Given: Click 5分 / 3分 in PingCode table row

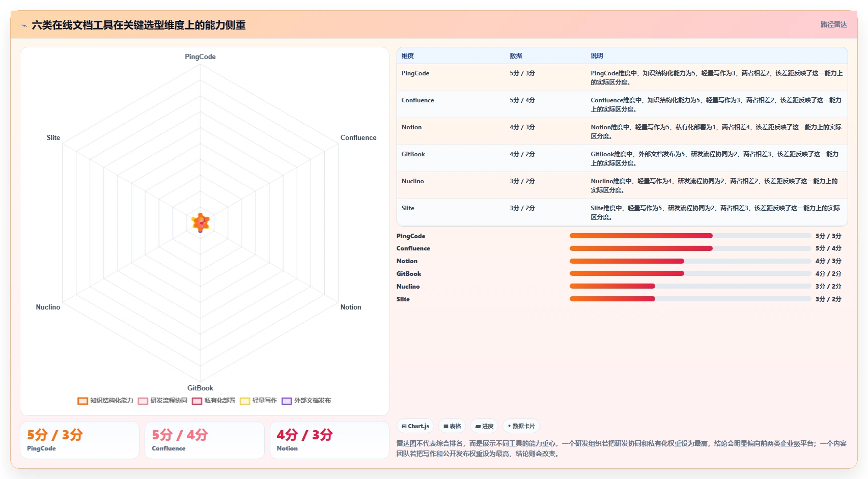Looking at the screenshot, I should [522, 73].
